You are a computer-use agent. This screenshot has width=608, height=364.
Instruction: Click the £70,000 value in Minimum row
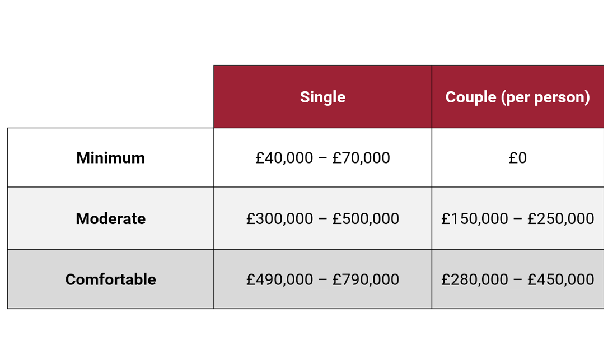pyautogui.click(x=361, y=158)
